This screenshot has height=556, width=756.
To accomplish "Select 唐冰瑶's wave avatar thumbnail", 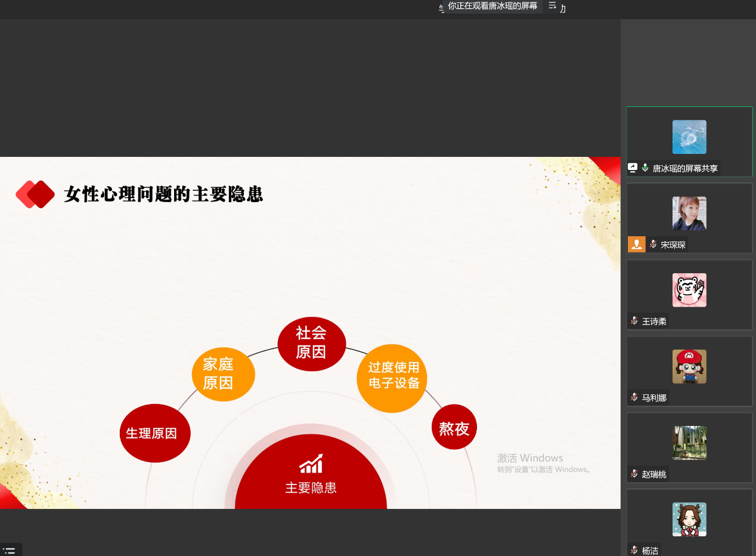I will pyautogui.click(x=689, y=137).
